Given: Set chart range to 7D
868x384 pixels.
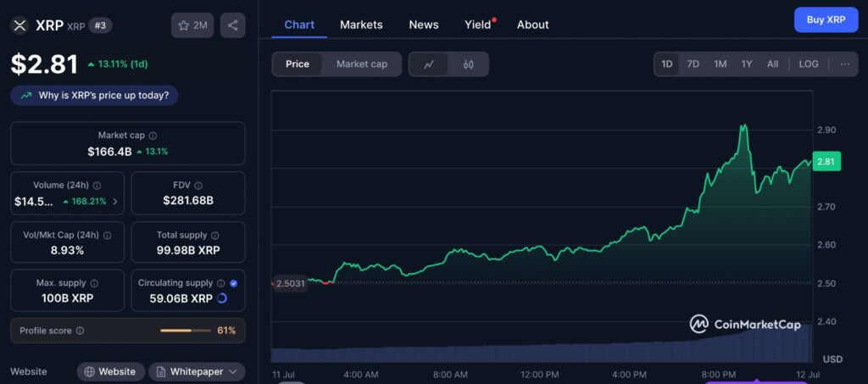Looking at the screenshot, I should click(x=693, y=64).
